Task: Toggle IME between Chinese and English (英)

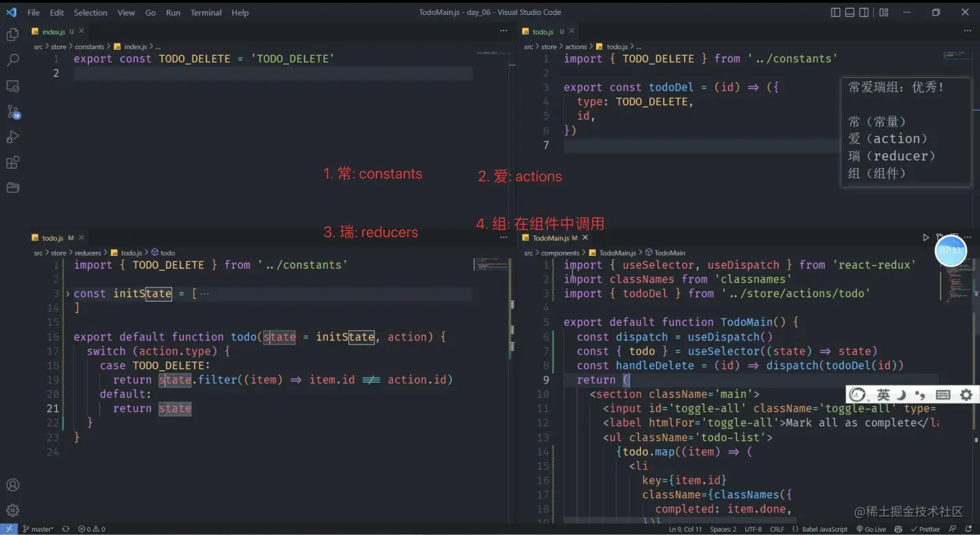Action: 883,395
